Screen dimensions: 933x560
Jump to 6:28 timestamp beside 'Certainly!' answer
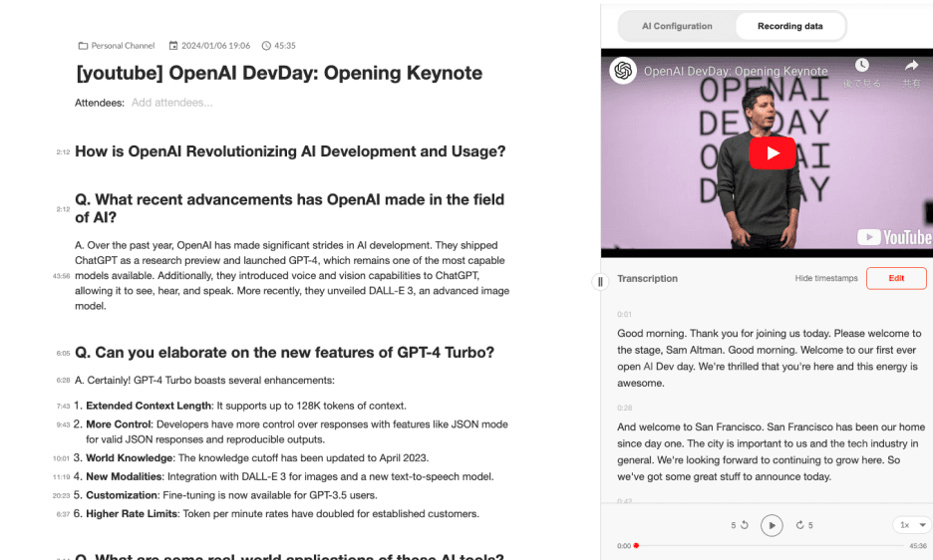click(x=63, y=381)
